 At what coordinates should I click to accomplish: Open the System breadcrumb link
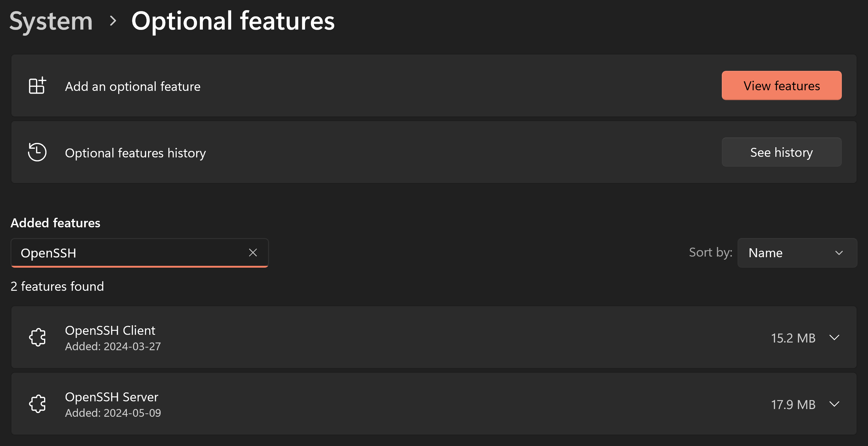tap(51, 21)
